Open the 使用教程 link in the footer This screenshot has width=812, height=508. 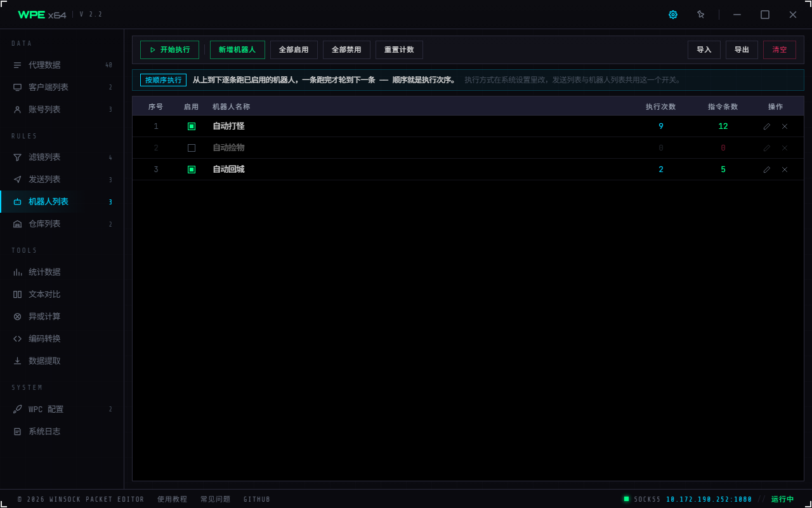click(172, 499)
